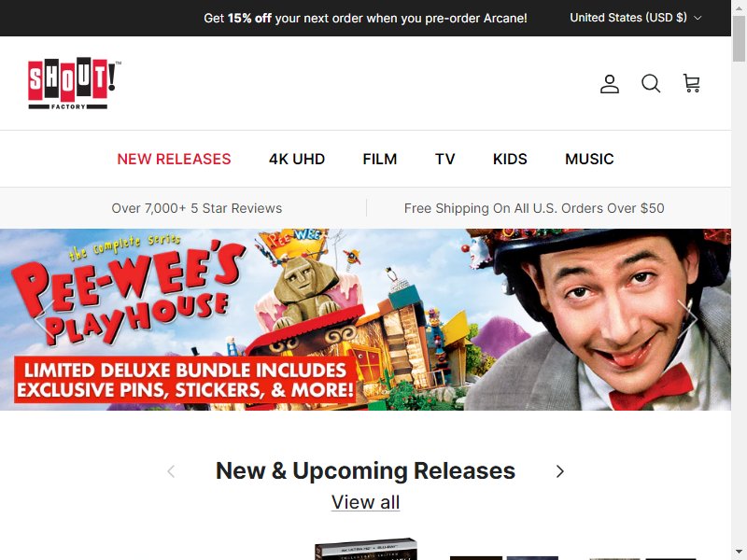Click the Shout! Factory logo
The image size is (747, 560).
tap(75, 83)
